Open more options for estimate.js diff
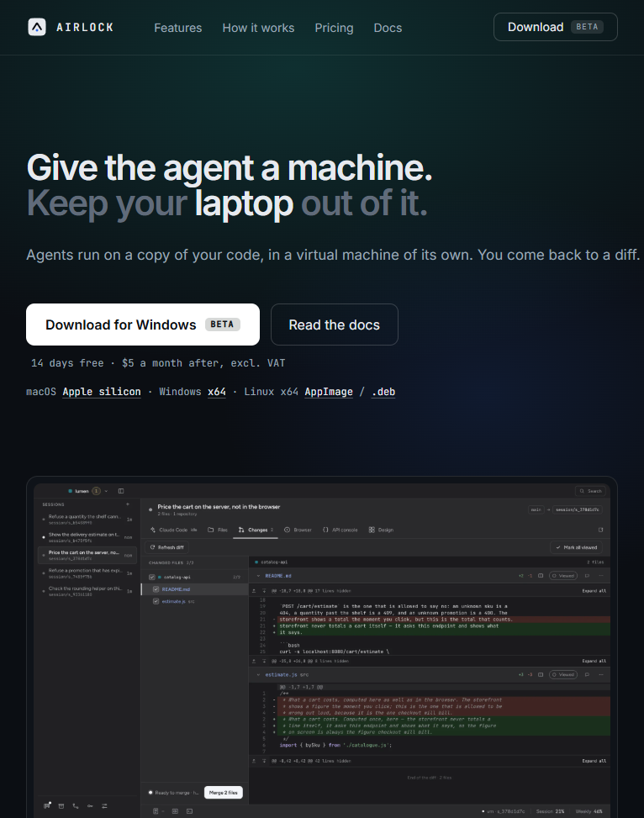This screenshot has width=644, height=818. tap(600, 674)
